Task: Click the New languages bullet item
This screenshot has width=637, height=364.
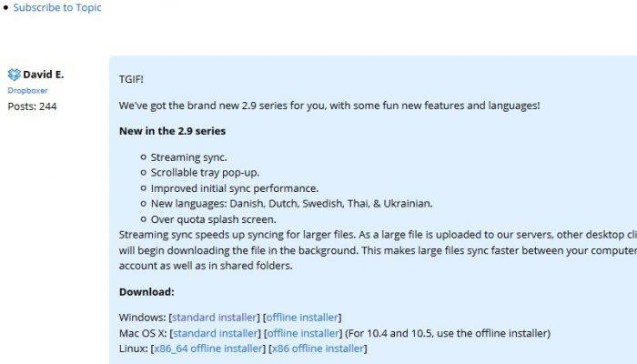Action: [292, 204]
